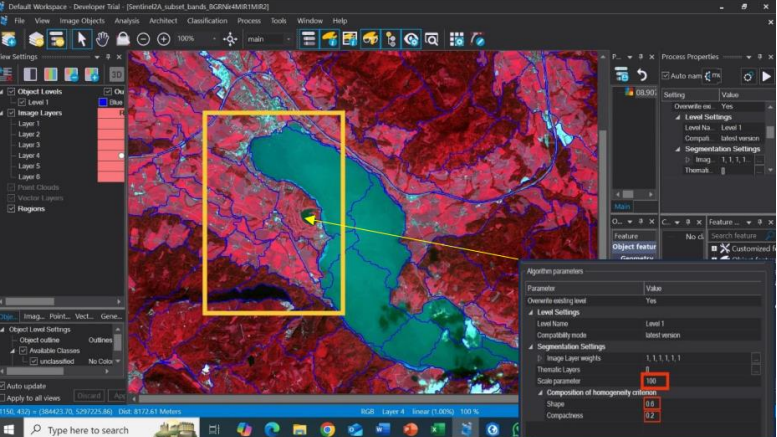Screen dimensions: 777x437
Task: Click the Windows taskbar search box
Action: pos(111,430)
